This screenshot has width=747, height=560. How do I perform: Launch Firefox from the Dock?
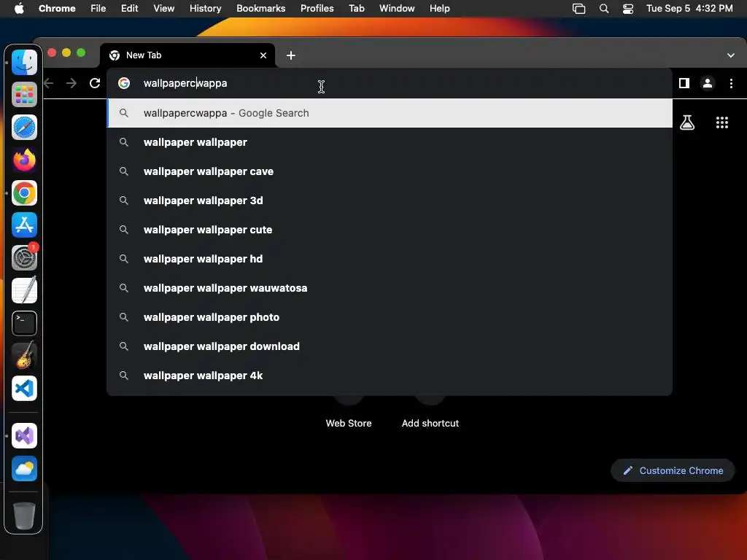(x=24, y=160)
